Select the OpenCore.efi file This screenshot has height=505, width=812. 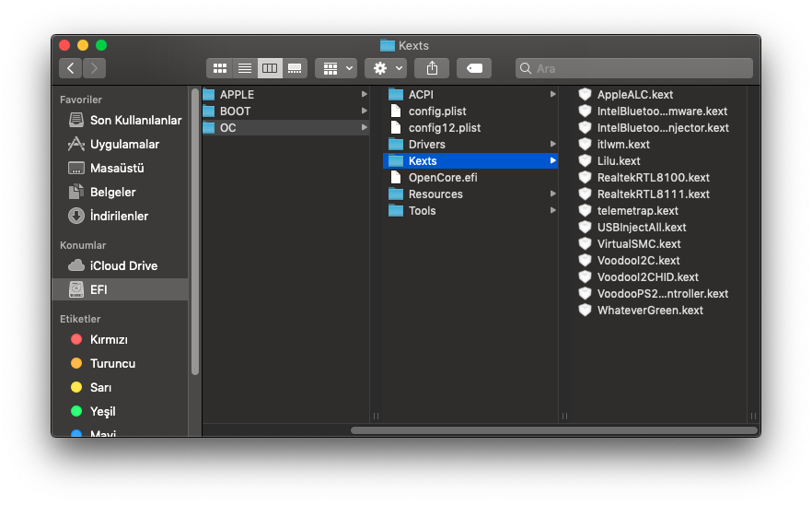click(442, 178)
